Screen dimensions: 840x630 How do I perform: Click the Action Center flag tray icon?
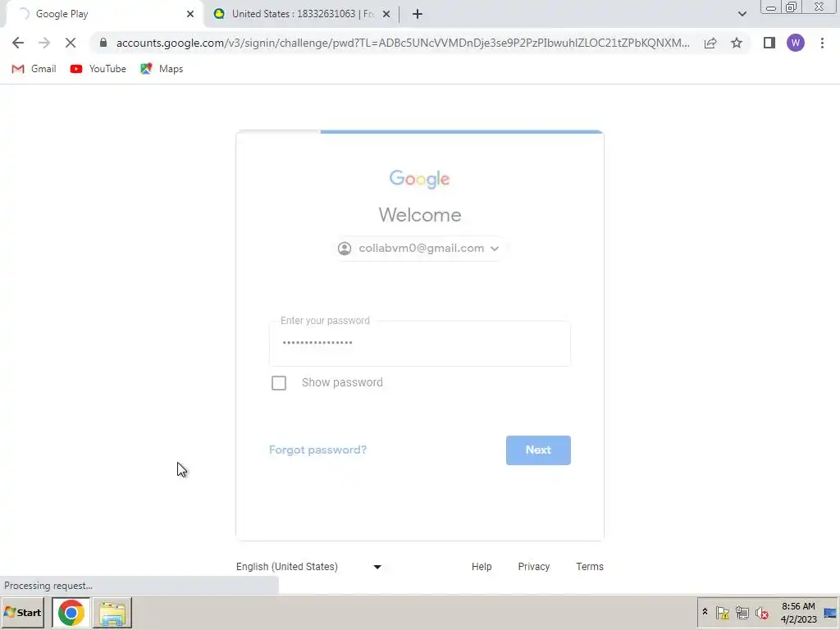coord(722,612)
